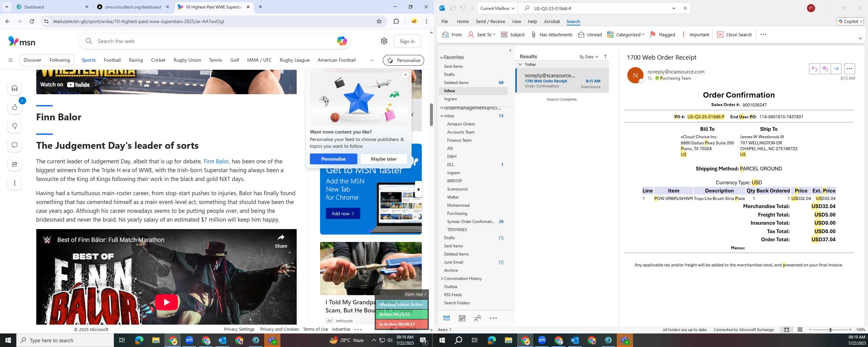Collapse the Today results group
This screenshot has height=347, width=868.
520,64
